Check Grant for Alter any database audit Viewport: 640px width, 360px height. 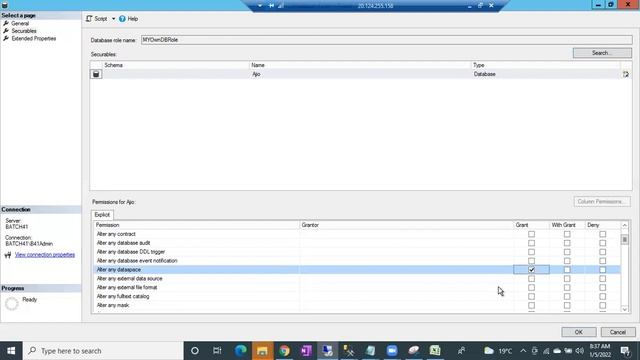(x=531, y=243)
